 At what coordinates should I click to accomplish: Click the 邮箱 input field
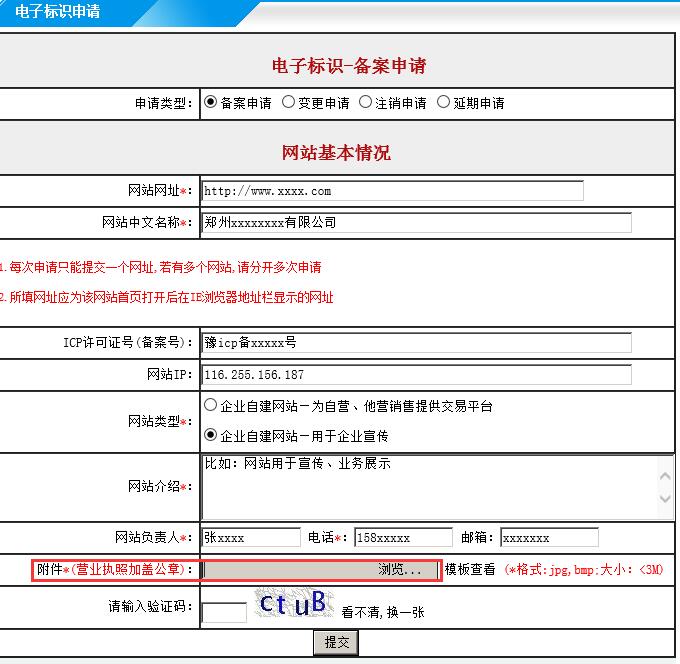click(549, 537)
